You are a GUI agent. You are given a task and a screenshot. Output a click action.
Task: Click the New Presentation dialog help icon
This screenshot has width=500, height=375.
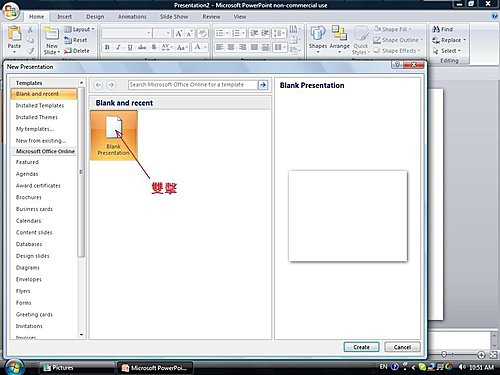coord(397,64)
